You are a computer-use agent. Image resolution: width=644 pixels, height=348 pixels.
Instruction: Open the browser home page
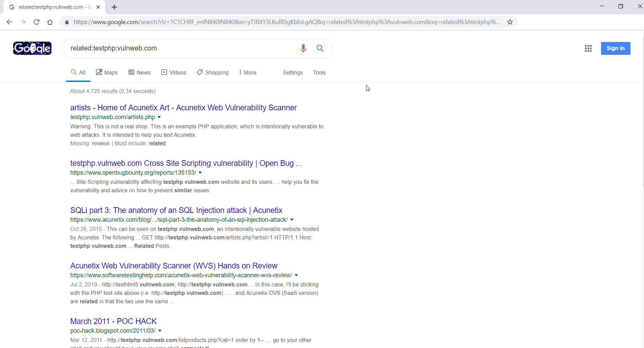click(x=50, y=22)
